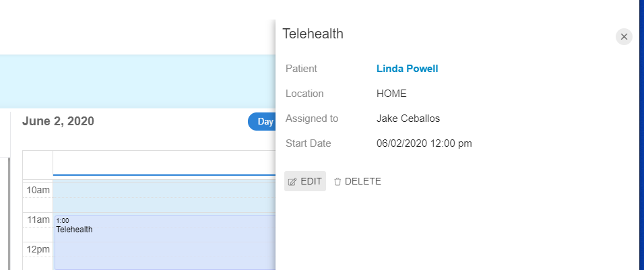Select the HOME location value
644x270 pixels.
click(391, 94)
